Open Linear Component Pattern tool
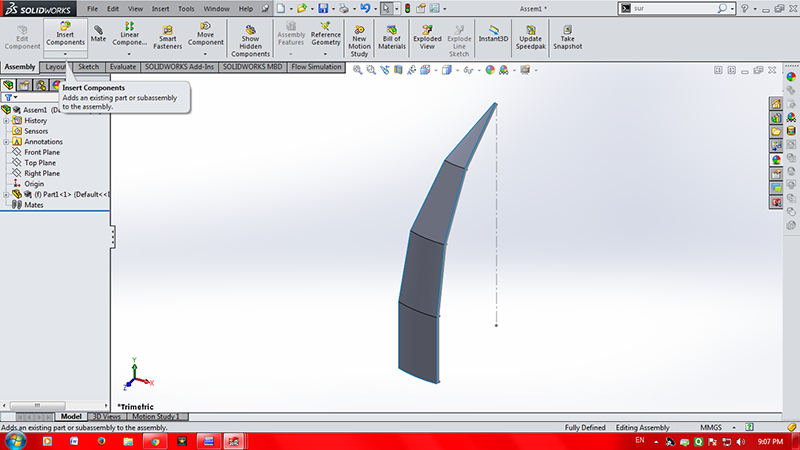The height and width of the screenshot is (450, 800). (x=129, y=34)
